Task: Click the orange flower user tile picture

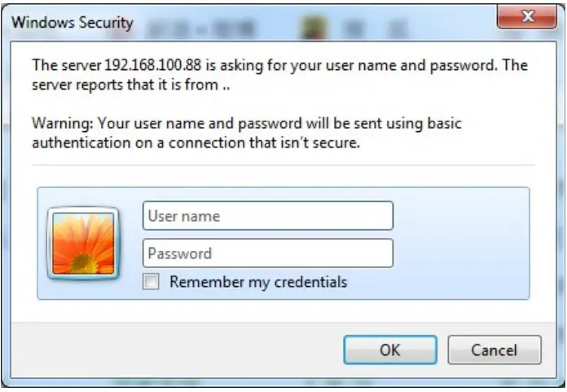Action: [x=83, y=244]
